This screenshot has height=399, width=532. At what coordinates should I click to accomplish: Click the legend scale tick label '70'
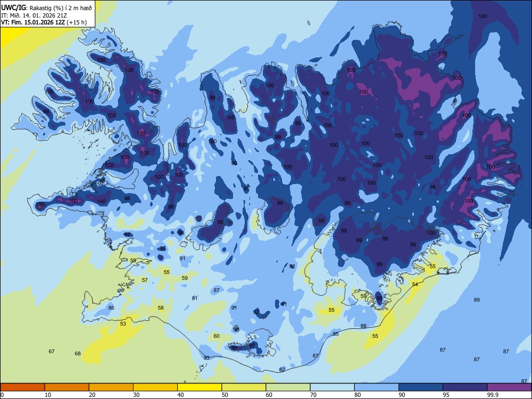[x=313, y=395]
